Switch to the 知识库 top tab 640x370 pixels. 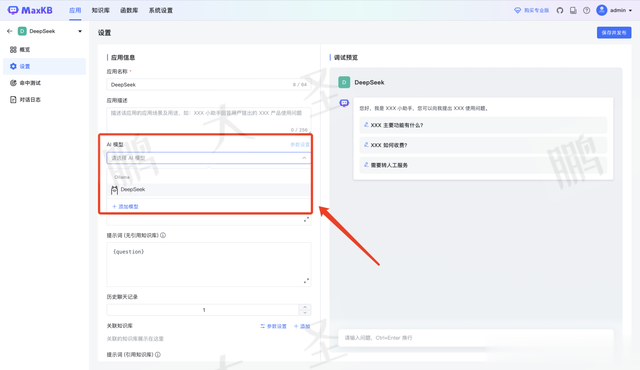tap(100, 10)
